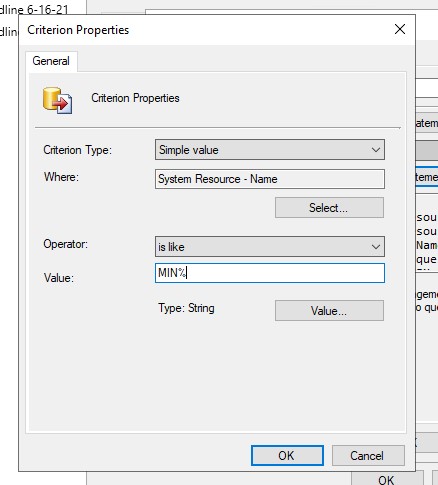
Task: Confirm with the dialog's OK button
Action: [287, 456]
